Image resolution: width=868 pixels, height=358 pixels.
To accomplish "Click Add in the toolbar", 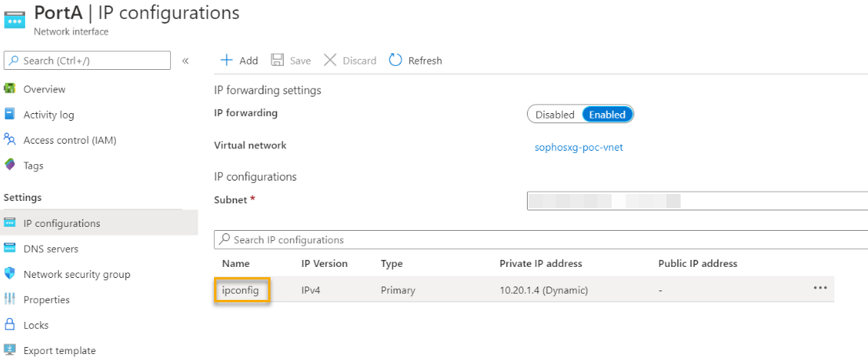I will [x=239, y=60].
